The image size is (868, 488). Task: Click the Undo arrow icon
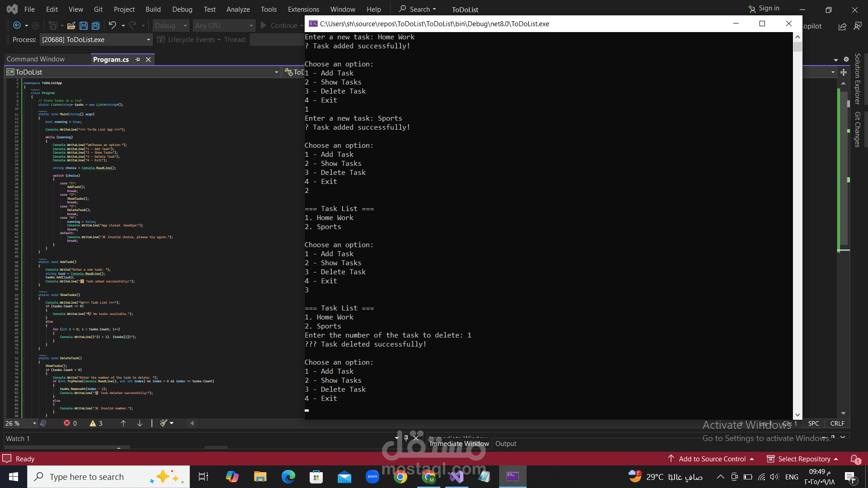(113, 25)
